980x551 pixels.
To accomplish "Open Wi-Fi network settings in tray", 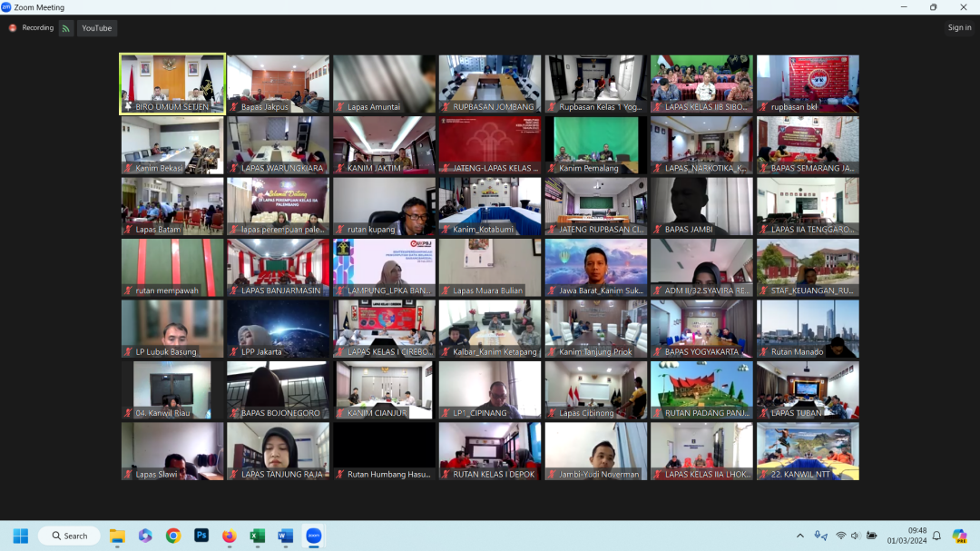I will coord(840,536).
